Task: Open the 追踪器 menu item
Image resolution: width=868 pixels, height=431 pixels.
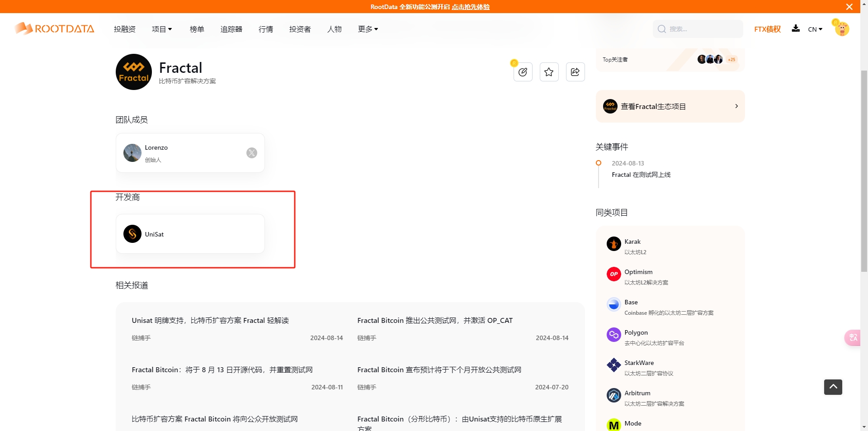Action: pos(231,29)
